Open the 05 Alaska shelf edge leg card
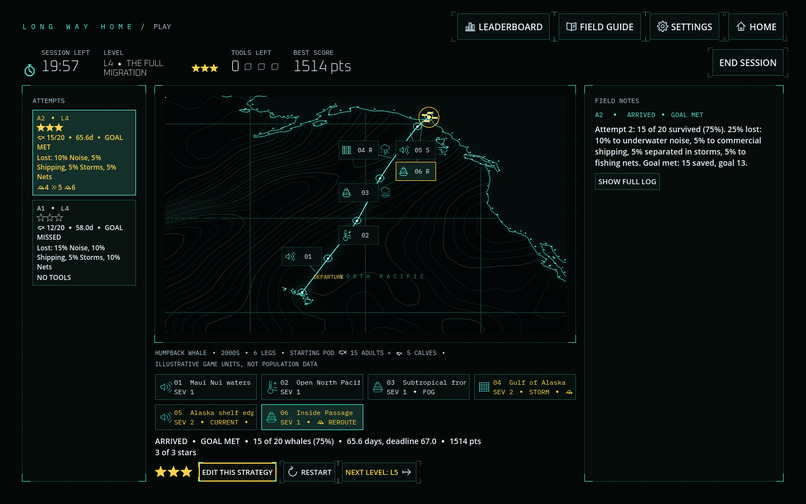Image resolution: width=806 pixels, height=504 pixels. click(206, 417)
